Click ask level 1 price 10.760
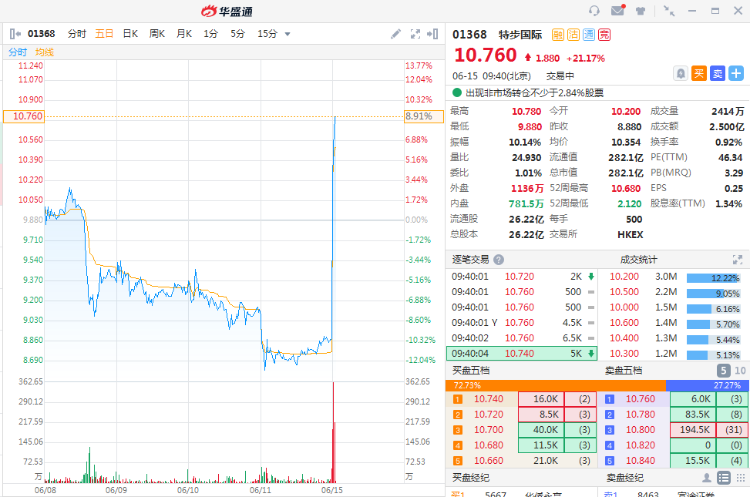Viewport: 750px width, 497px height. pyautogui.click(x=640, y=399)
